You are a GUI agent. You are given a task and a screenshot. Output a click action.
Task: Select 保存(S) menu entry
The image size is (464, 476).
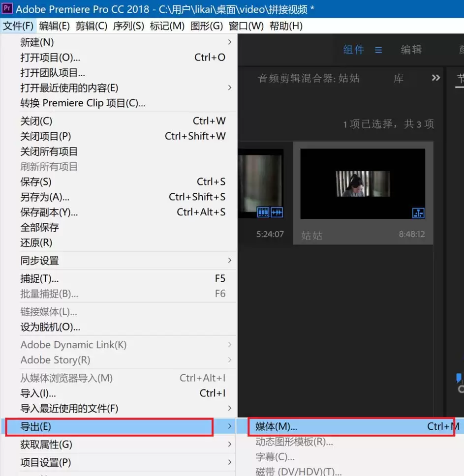tap(119, 181)
